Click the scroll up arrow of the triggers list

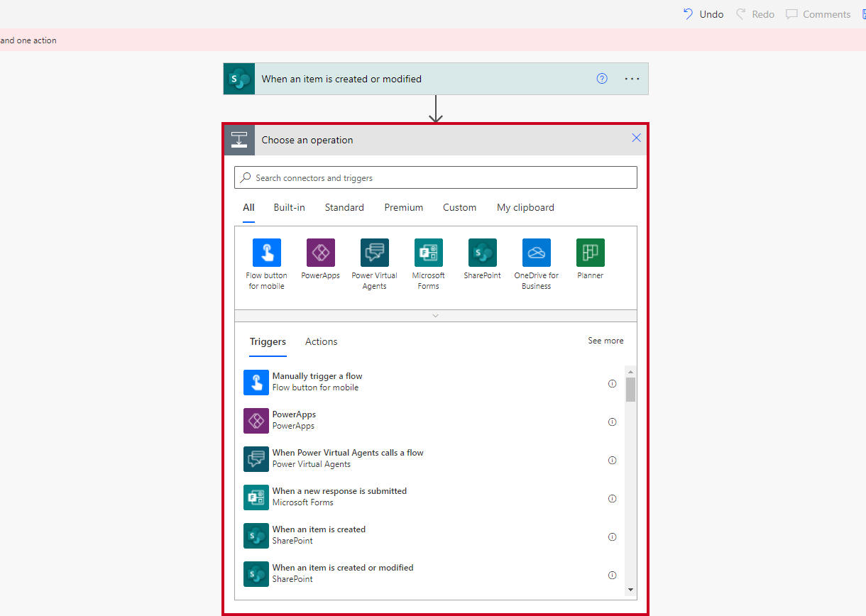coord(630,372)
